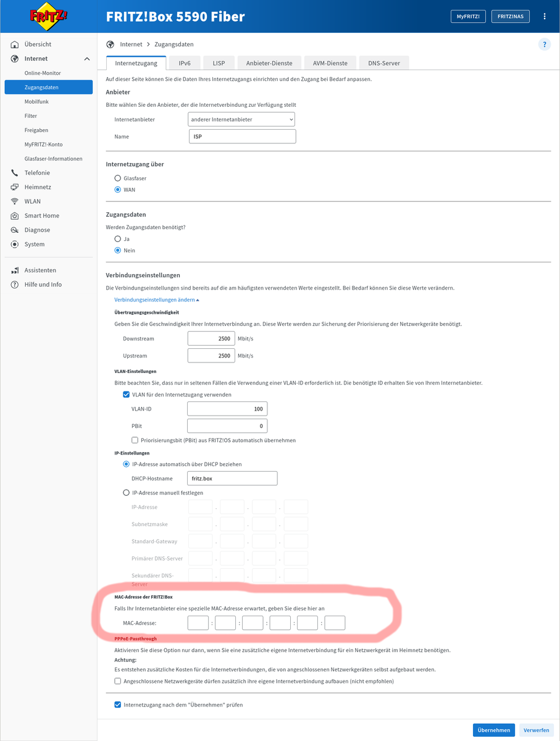The width and height of the screenshot is (560, 741).
Task: Click the MyFRITZ! header button
Action: click(x=468, y=17)
